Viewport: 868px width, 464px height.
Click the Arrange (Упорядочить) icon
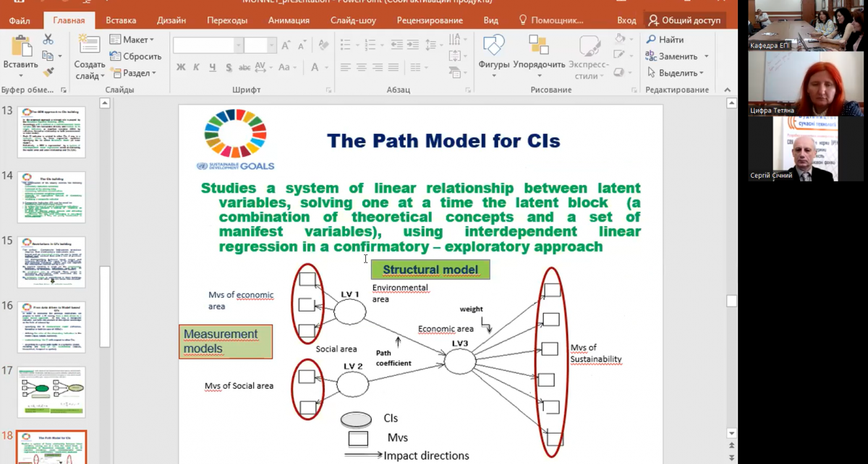tap(539, 46)
